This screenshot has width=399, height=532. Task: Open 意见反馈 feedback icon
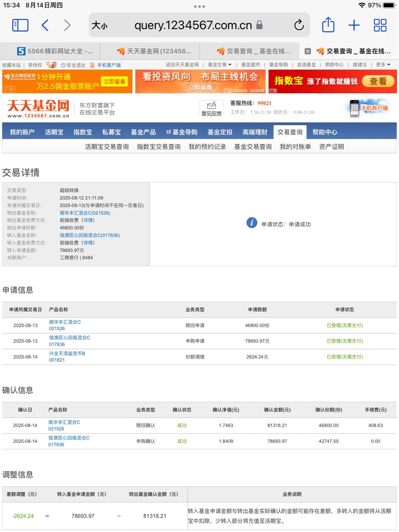pos(211,109)
